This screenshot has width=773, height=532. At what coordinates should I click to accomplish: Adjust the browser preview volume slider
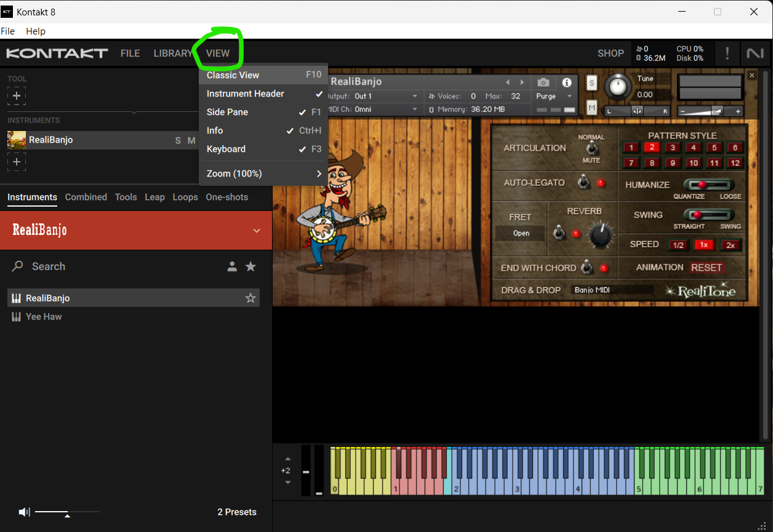tap(67, 512)
